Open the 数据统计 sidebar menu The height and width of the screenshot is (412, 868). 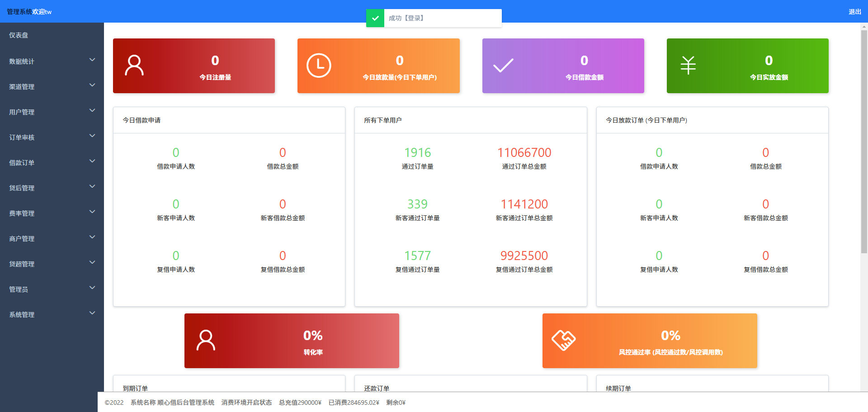(x=52, y=61)
